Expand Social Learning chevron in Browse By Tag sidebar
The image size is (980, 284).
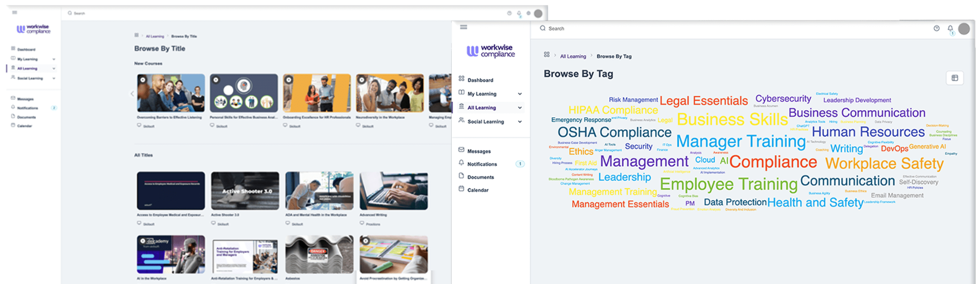tap(520, 121)
